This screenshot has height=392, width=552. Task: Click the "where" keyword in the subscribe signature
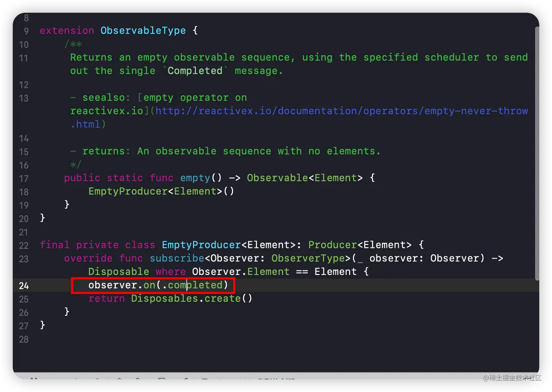(170, 272)
